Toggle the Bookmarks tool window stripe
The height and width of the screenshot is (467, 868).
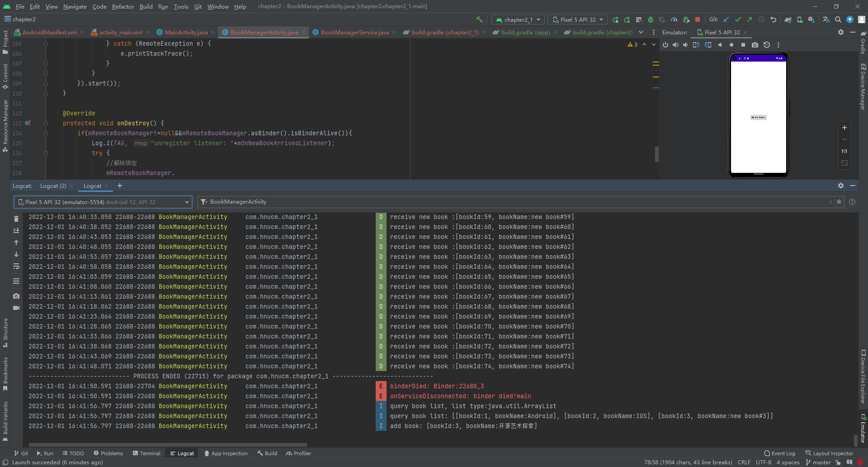pos(5,374)
